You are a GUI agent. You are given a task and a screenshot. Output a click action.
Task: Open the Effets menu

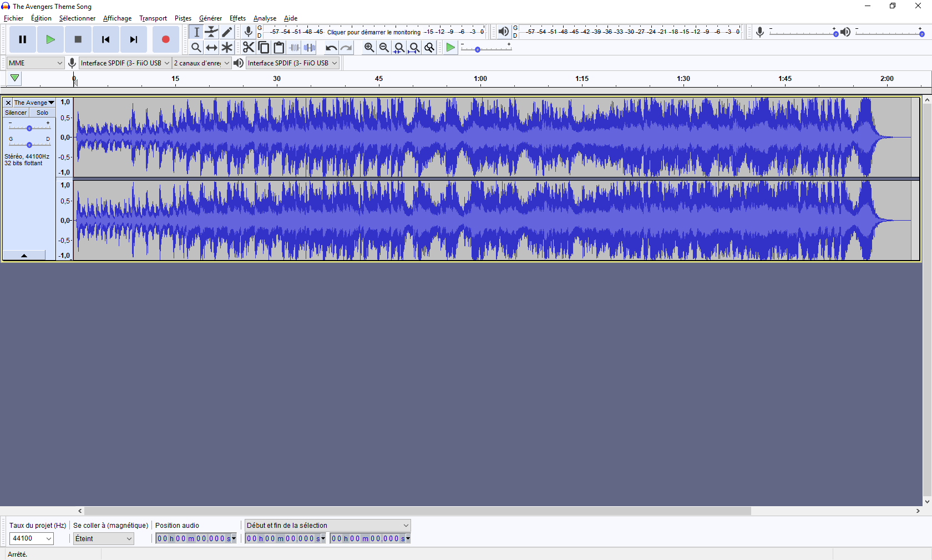click(x=237, y=18)
